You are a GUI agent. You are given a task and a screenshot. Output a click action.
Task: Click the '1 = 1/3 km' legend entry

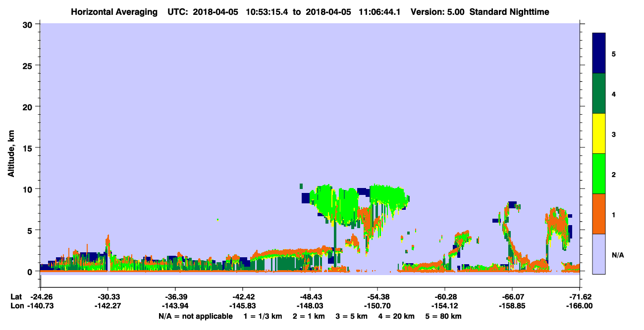263,316
